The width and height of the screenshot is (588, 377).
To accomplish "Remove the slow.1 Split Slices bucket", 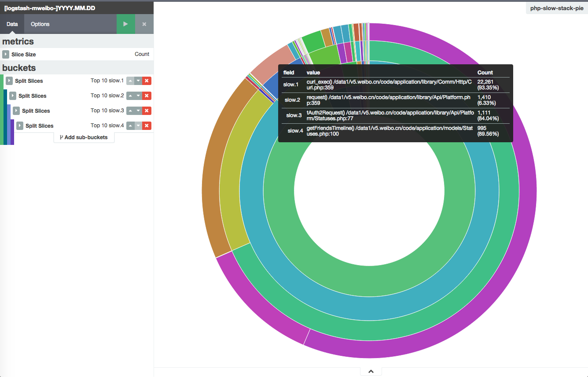I will pos(147,81).
